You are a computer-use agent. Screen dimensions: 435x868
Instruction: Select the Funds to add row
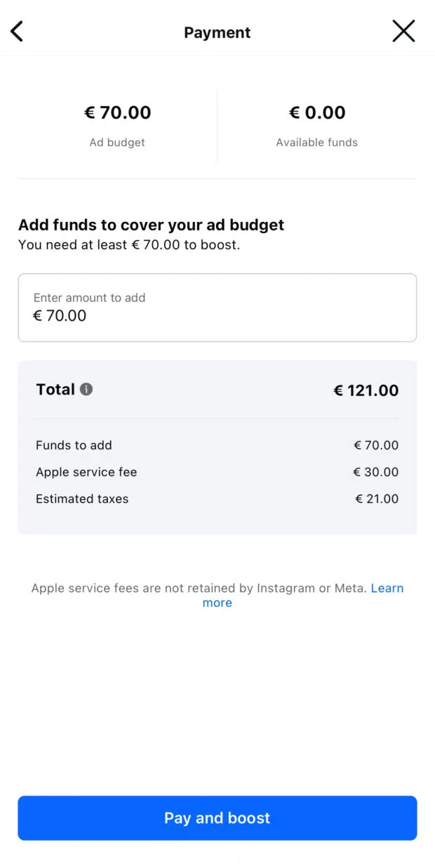[x=74, y=445]
